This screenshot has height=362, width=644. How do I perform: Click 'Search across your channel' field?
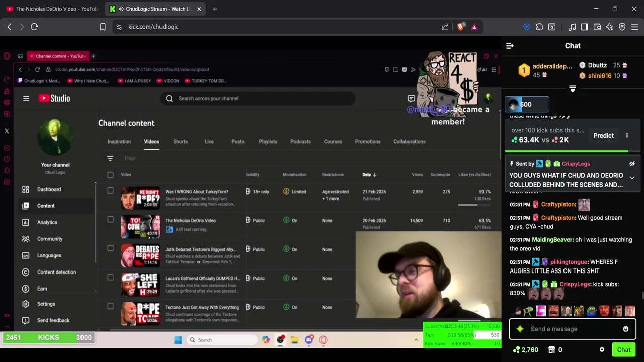[259, 98]
